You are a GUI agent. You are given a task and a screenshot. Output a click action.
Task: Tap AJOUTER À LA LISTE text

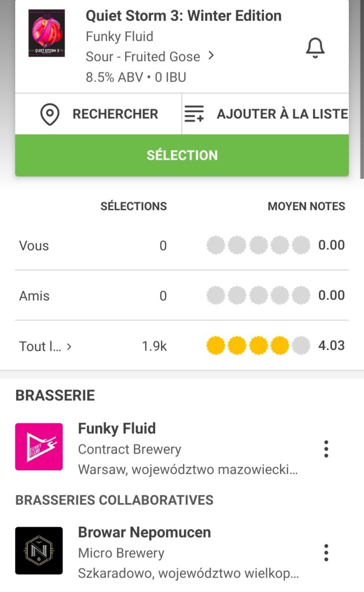[x=282, y=114]
